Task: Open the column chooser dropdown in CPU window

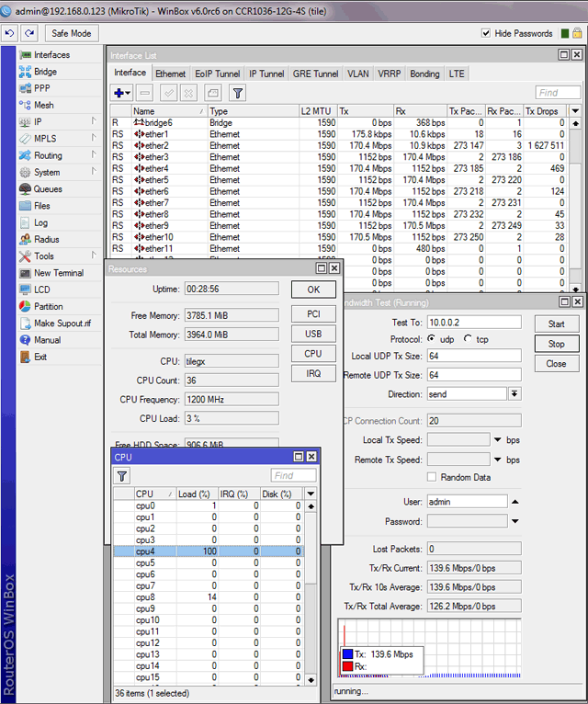Action: click(311, 494)
